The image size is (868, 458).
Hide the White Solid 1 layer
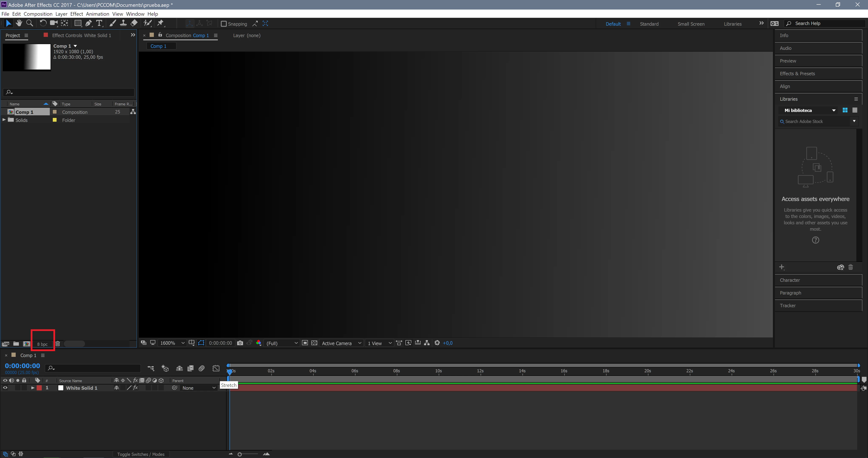(5, 388)
